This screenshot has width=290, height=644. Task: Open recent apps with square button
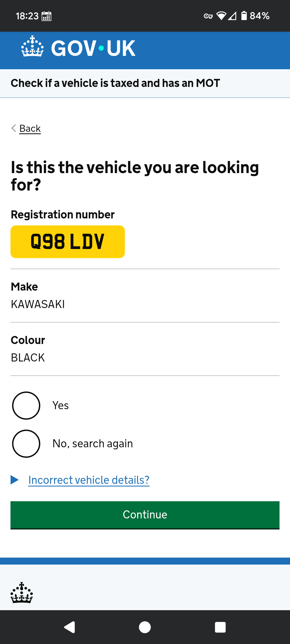tap(220, 627)
